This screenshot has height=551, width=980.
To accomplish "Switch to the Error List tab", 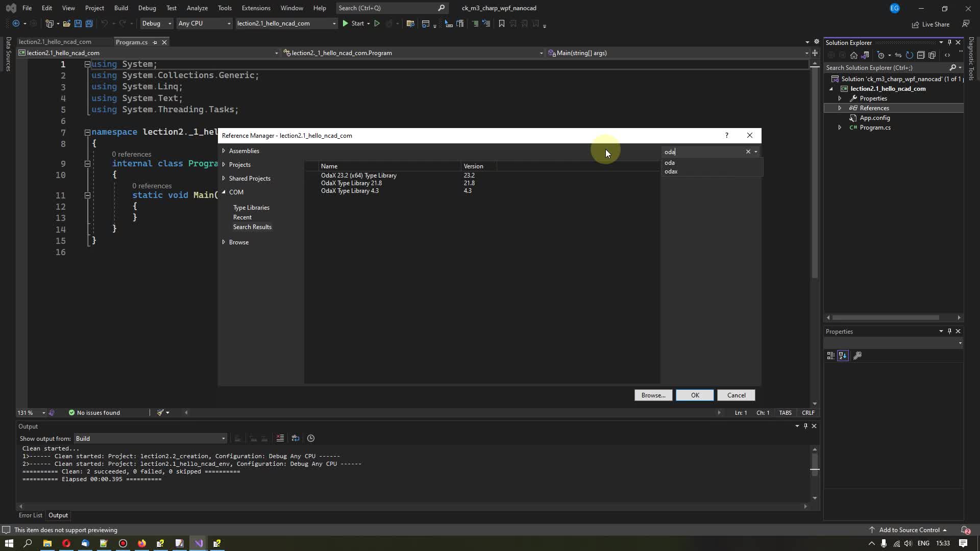I will [31, 515].
